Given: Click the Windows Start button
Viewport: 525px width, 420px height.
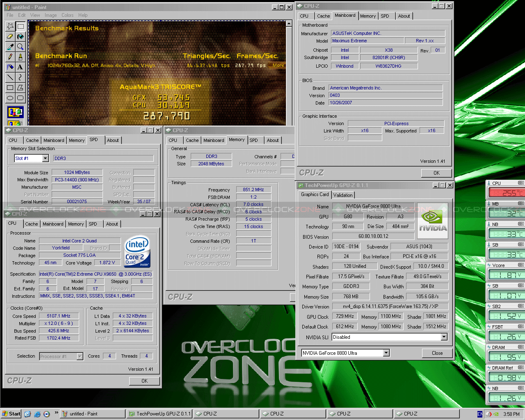Looking at the screenshot, I should [x=11, y=414].
